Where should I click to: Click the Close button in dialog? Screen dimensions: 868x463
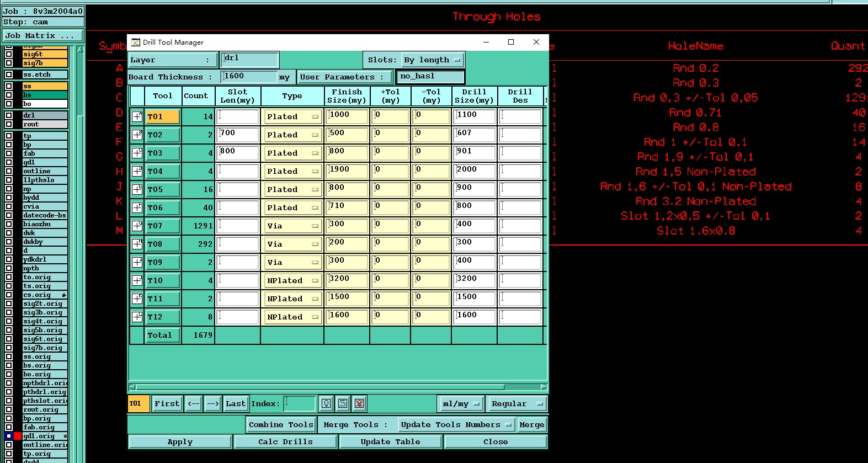click(x=496, y=441)
